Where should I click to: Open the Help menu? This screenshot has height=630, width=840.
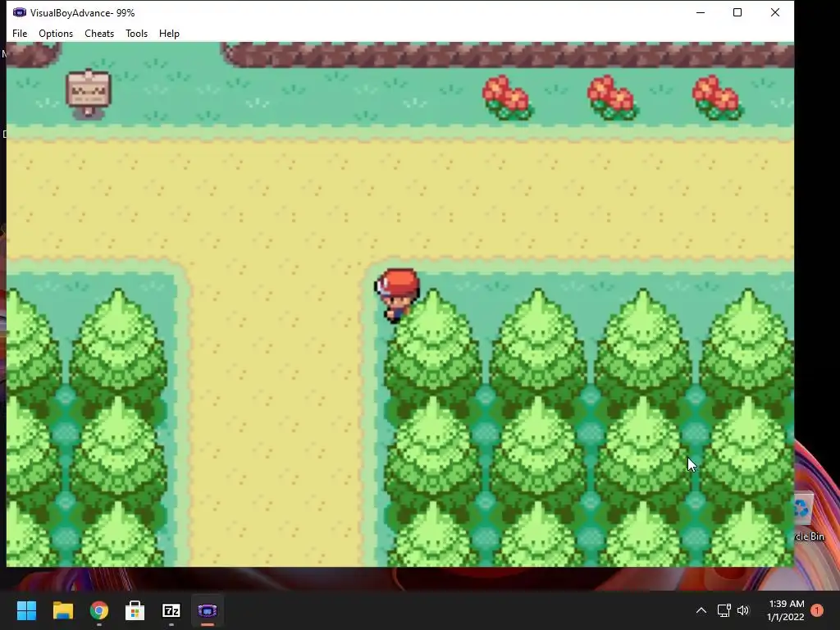click(169, 33)
